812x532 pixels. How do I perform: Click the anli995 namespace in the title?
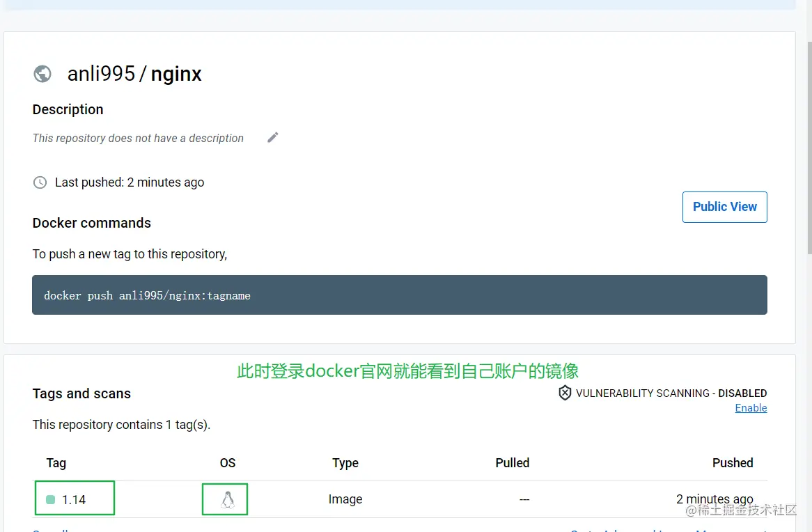[101, 74]
